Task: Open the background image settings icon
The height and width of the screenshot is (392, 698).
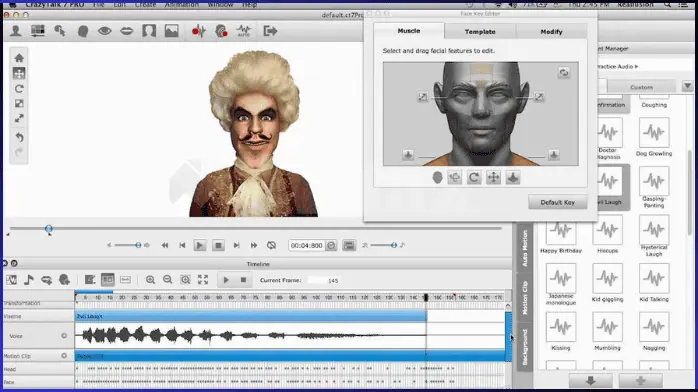Action: pyautogui.click(x=171, y=31)
